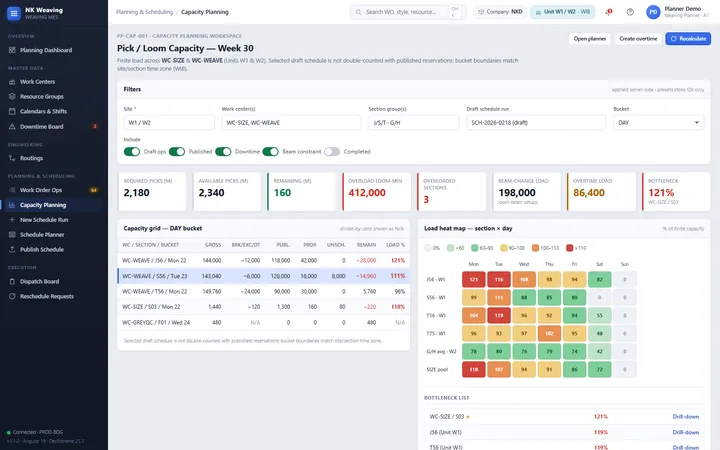Click the PD user avatar
The width and height of the screenshot is (720, 450).
(x=653, y=12)
